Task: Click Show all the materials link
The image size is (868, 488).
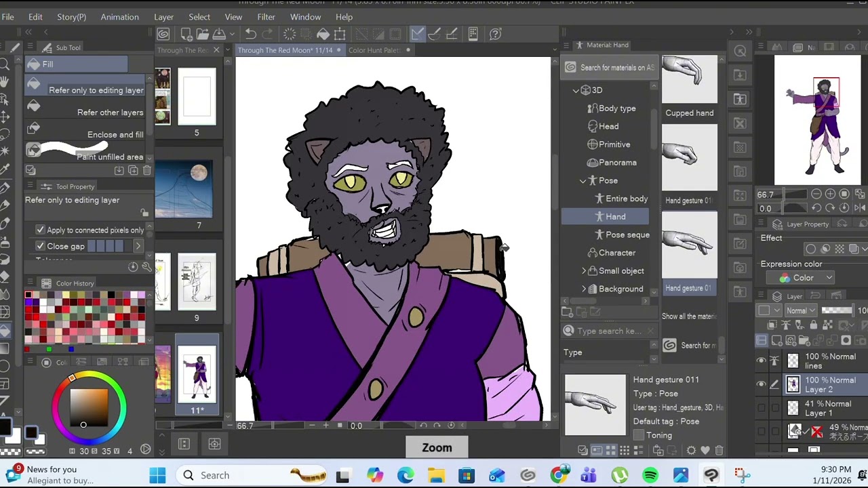Action: tap(688, 317)
